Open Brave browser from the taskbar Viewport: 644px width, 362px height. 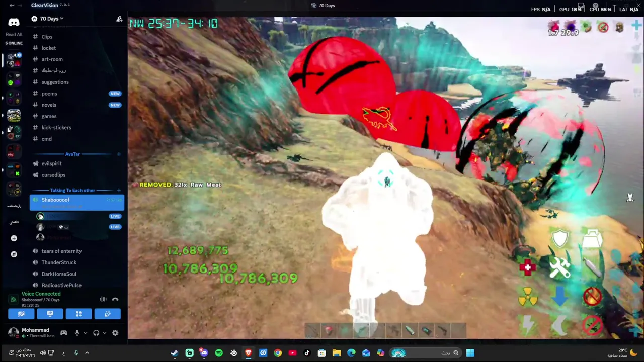tap(248, 353)
